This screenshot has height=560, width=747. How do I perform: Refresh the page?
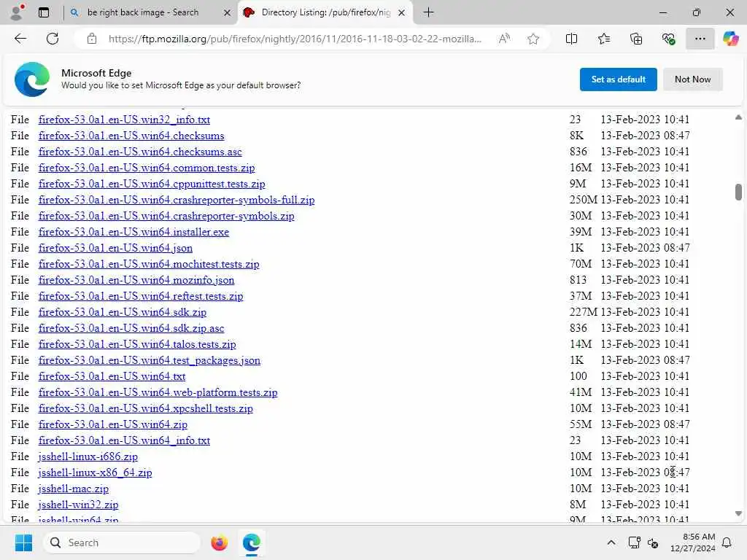click(x=53, y=39)
